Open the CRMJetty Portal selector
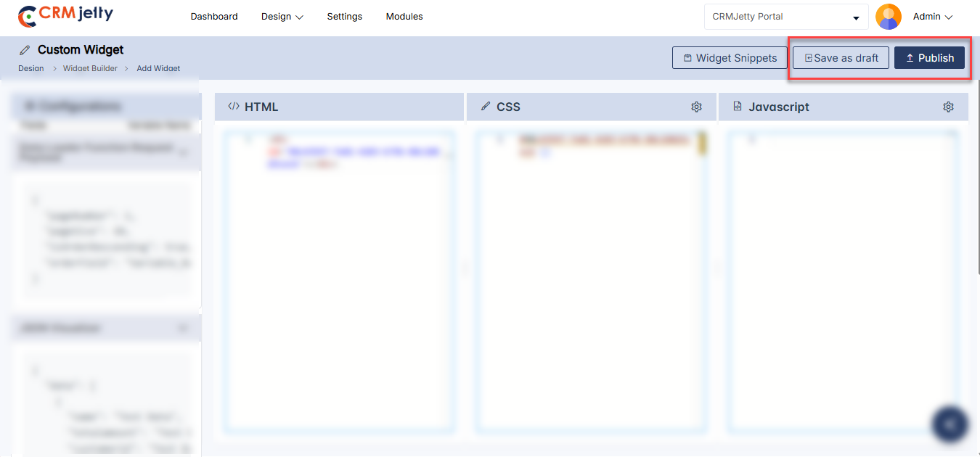 coord(785,17)
